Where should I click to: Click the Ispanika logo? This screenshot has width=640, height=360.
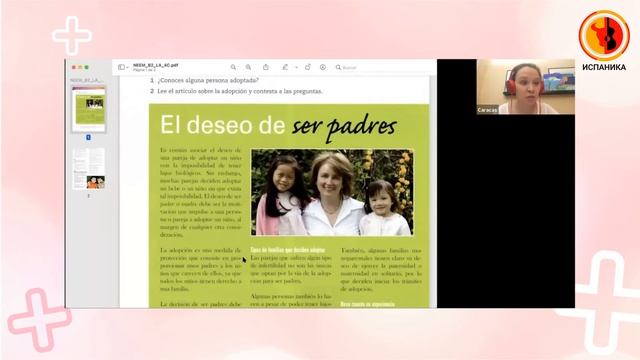click(604, 41)
